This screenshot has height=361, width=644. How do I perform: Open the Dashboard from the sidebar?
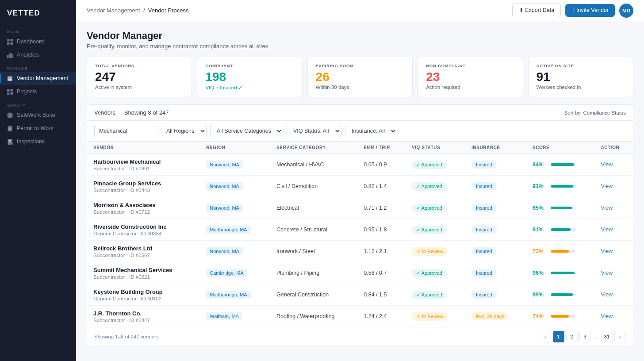(x=30, y=41)
